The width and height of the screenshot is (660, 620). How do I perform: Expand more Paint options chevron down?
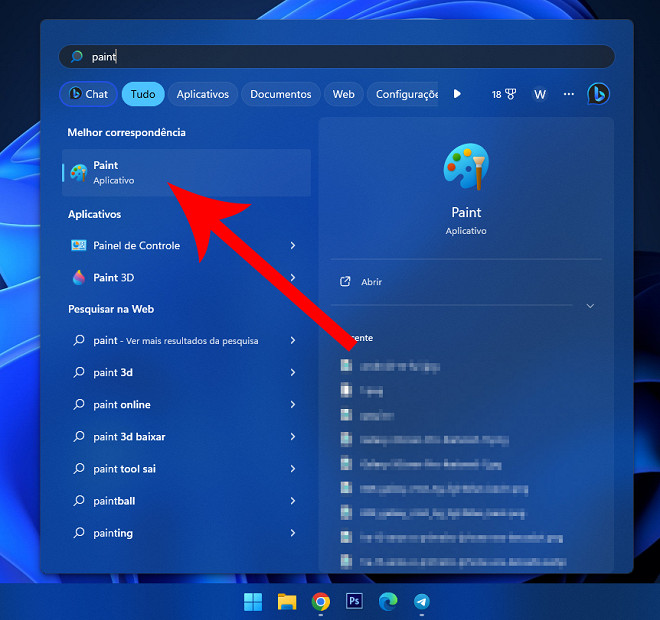(x=590, y=306)
